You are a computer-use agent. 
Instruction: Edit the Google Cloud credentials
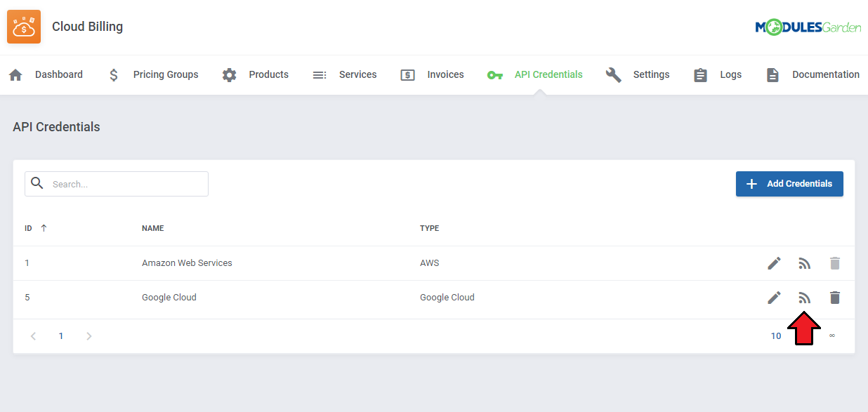774,298
